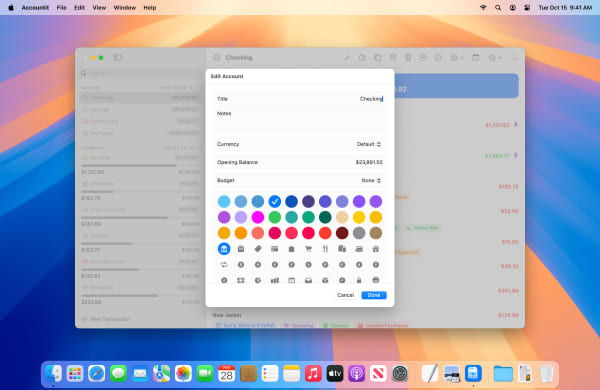The width and height of the screenshot is (600, 390).
Task: Choose the brown color swatch
Action: tap(376, 233)
